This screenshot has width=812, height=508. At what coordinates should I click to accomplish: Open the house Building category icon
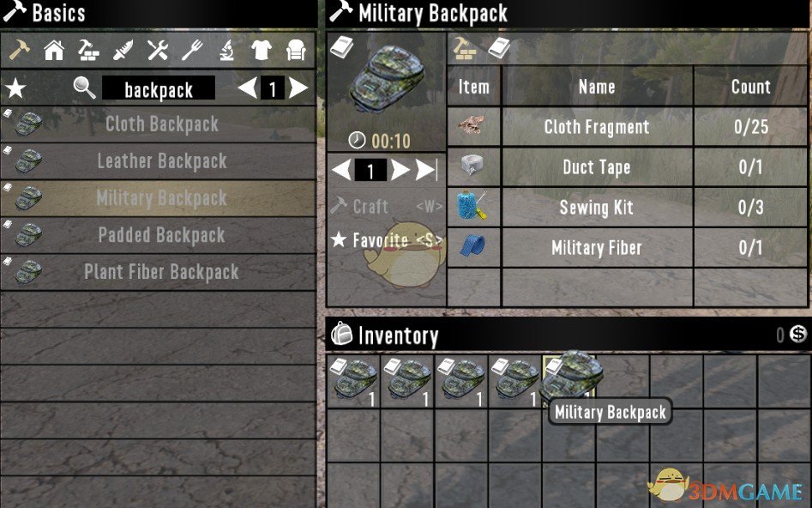(54, 51)
